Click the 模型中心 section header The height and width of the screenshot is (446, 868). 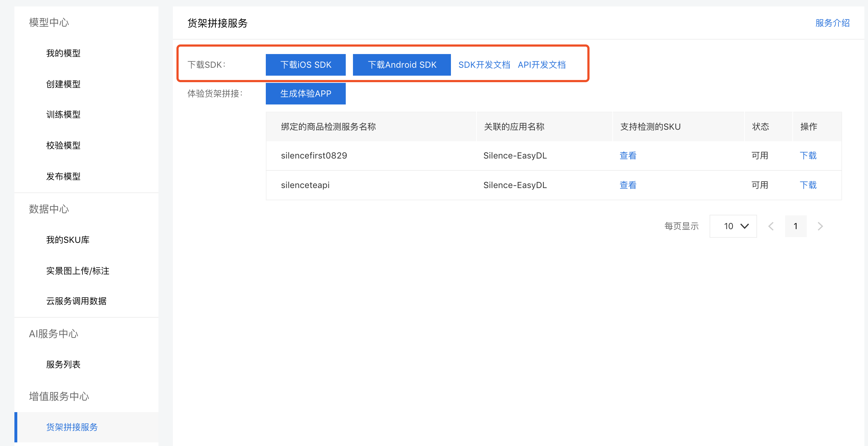pos(49,22)
